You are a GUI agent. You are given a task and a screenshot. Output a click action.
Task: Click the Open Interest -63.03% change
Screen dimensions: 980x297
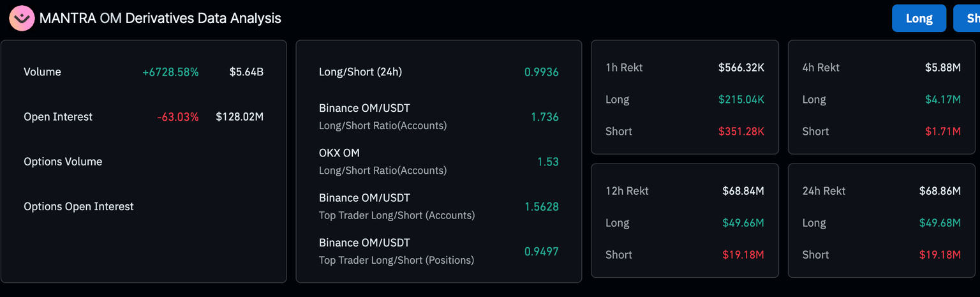click(x=178, y=117)
